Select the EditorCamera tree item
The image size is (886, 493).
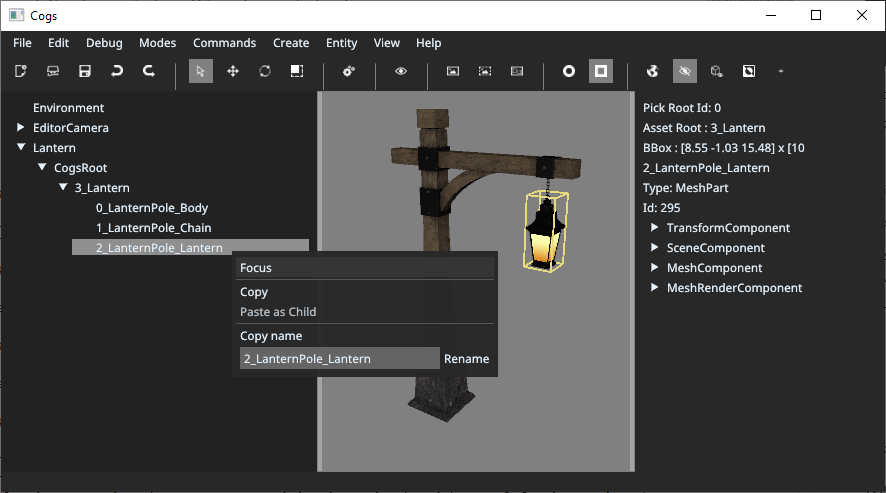pyautogui.click(x=71, y=128)
